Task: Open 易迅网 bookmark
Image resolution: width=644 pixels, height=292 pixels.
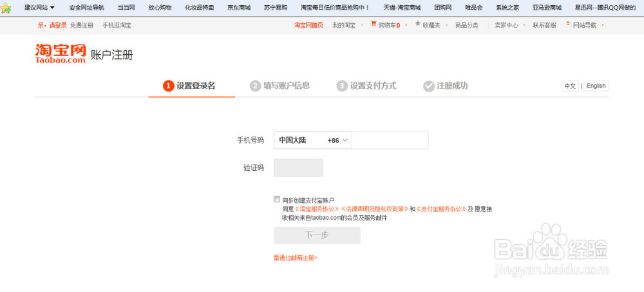Action: coord(605,7)
